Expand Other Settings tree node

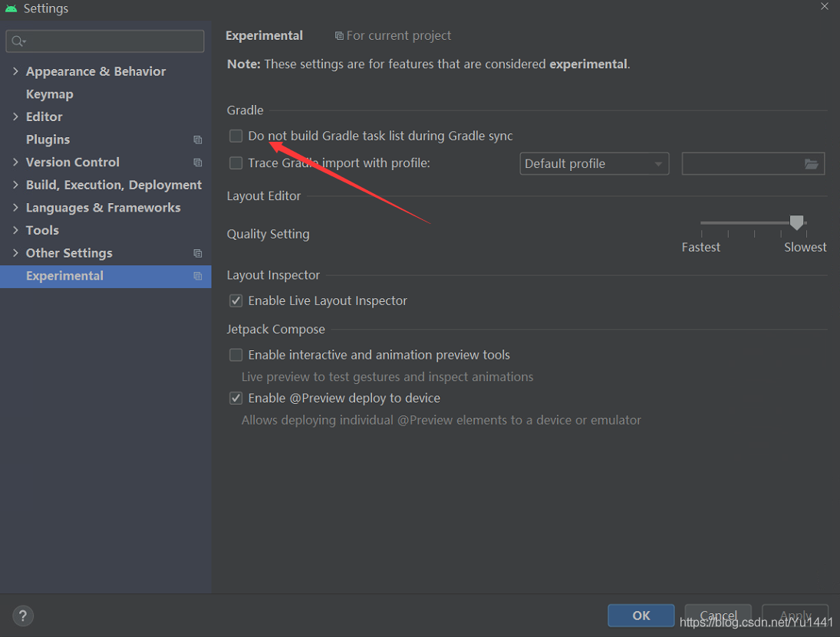pyautogui.click(x=15, y=253)
